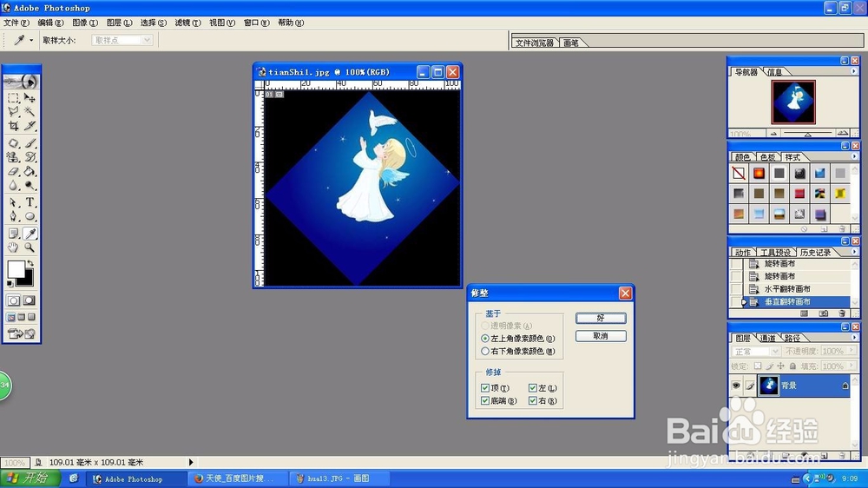Select the Eraser tool
This screenshot has height=488, width=868.
coord(13,172)
